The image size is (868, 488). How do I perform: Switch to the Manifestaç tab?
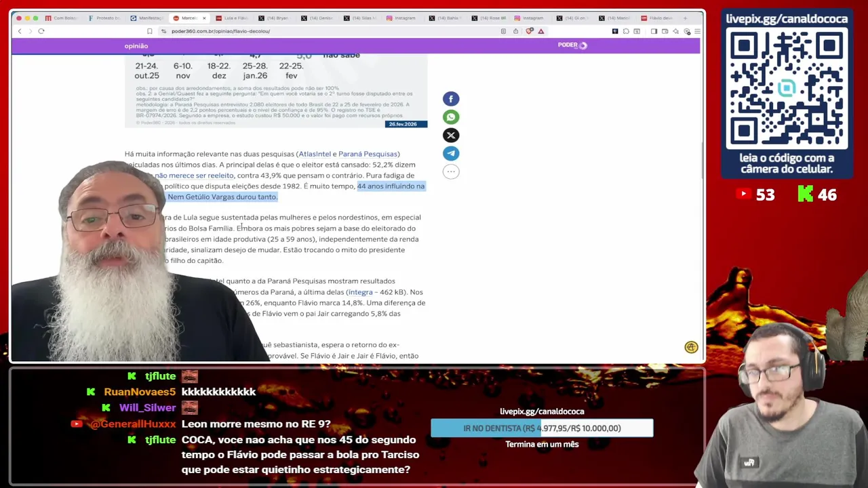(146, 18)
